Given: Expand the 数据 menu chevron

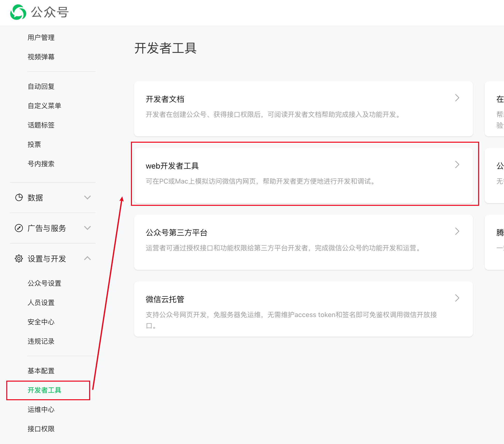Looking at the screenshot, I should pyautogui.click(x=87, y=197).
